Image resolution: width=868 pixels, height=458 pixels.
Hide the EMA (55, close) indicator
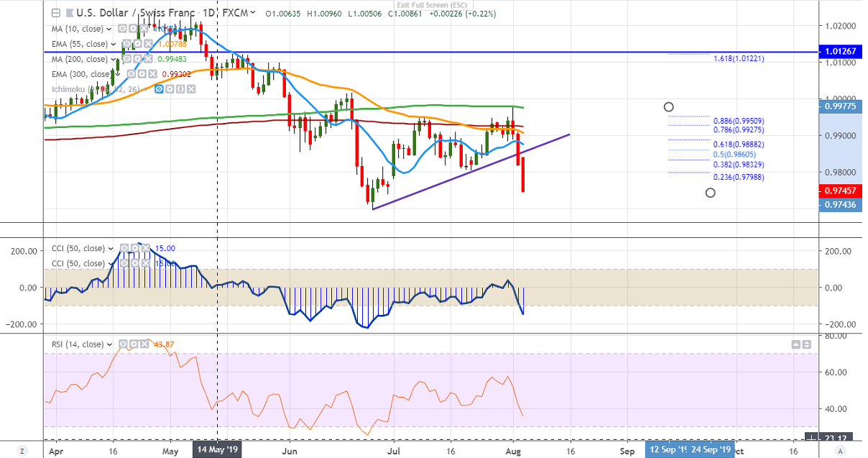point(126,44)
